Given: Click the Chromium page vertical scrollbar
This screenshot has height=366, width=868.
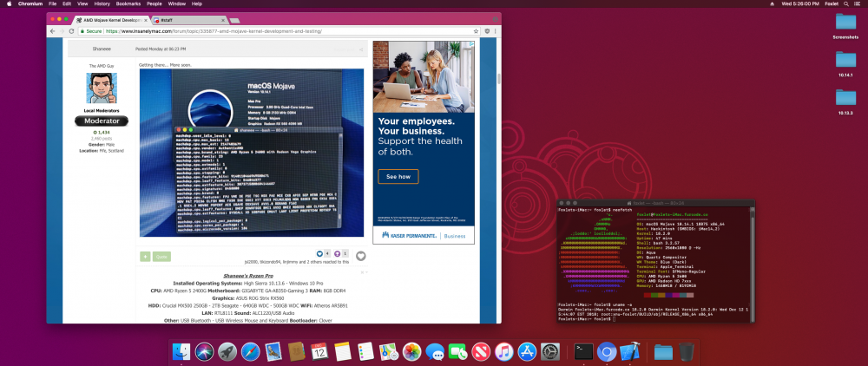Looking at the screenshot, I should tap(498, 79).
